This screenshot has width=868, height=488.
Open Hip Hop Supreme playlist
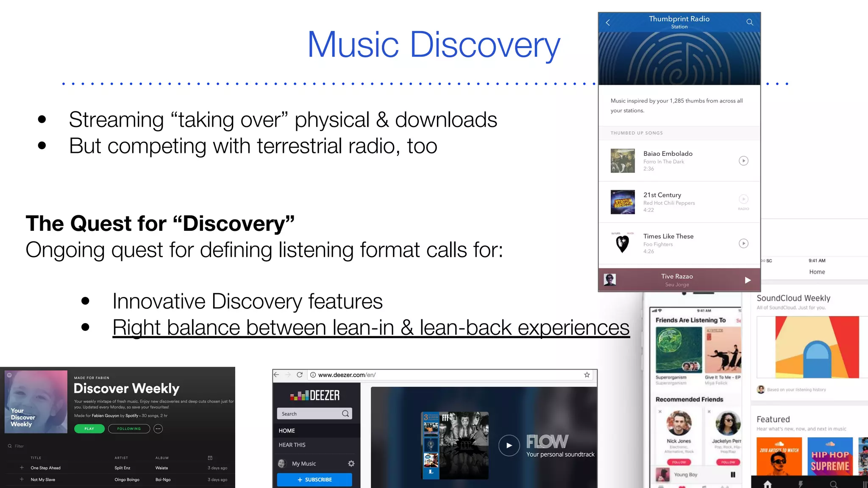pyautogui.click(x=830, y=457)
